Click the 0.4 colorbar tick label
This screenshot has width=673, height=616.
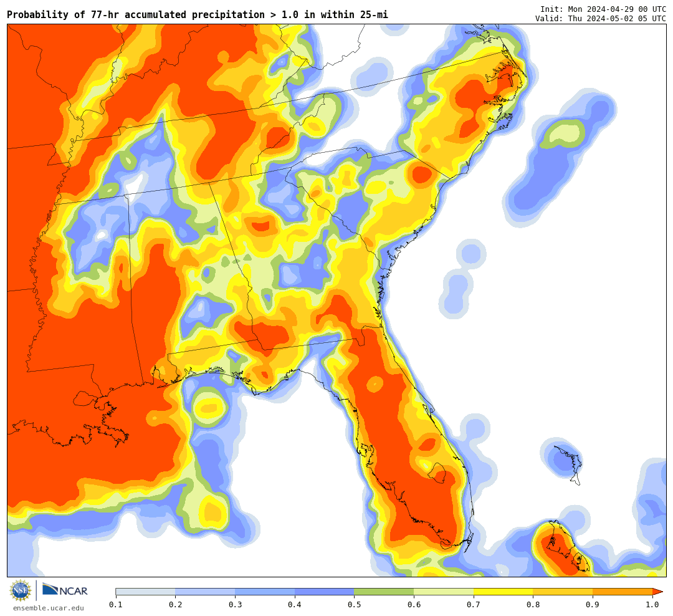tap(295, 605)
